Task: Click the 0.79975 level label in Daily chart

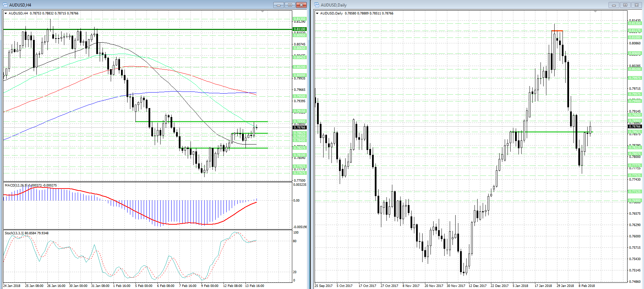Action: pyautogui.click(x=635, y=78)
